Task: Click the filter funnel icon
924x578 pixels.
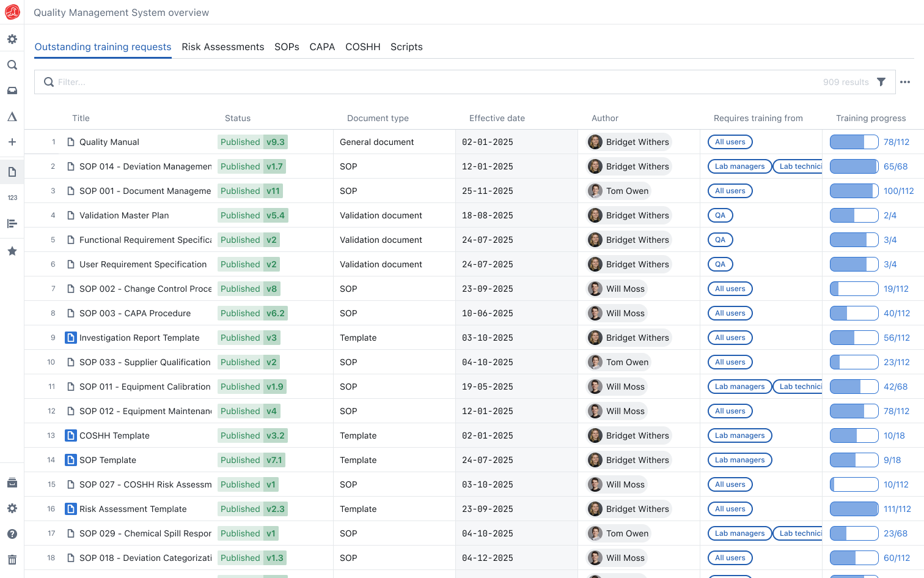Action: 881,82
